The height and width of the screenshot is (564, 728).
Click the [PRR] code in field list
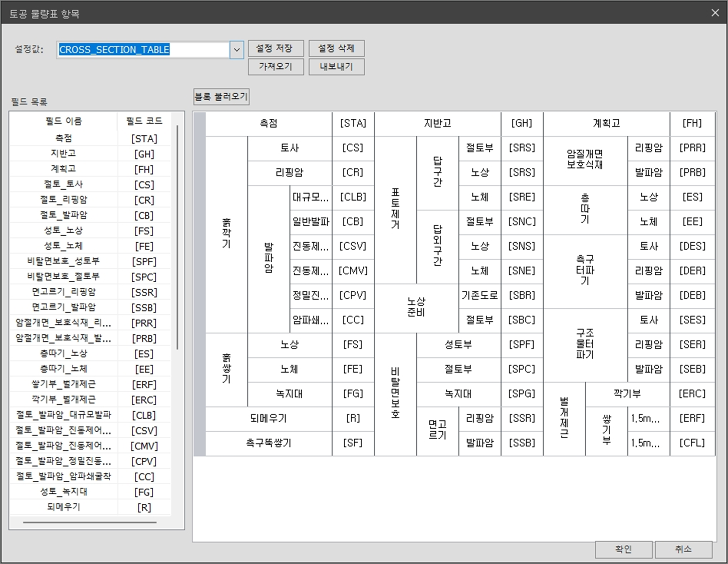(x=144, y=323)
